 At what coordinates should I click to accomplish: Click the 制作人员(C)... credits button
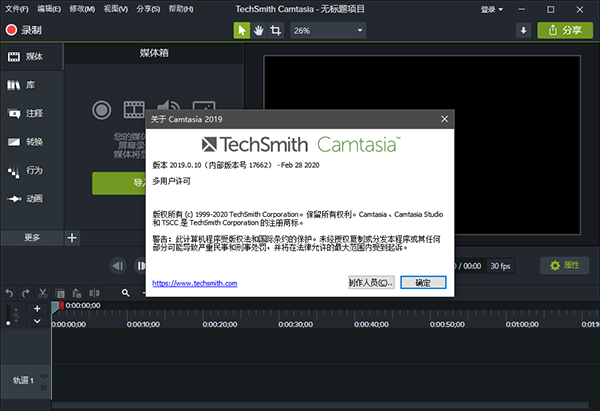pos(371,283)
